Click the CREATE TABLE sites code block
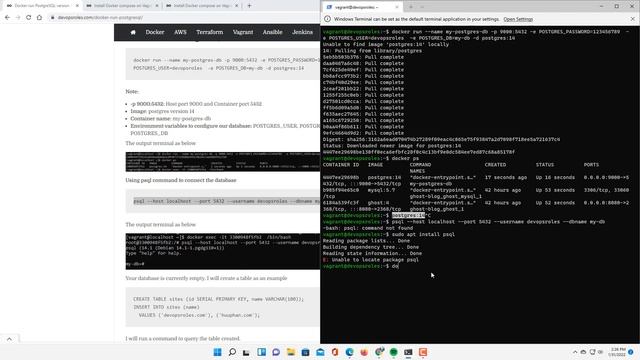This screenshot has height=360, width=640. coord(223,307)
